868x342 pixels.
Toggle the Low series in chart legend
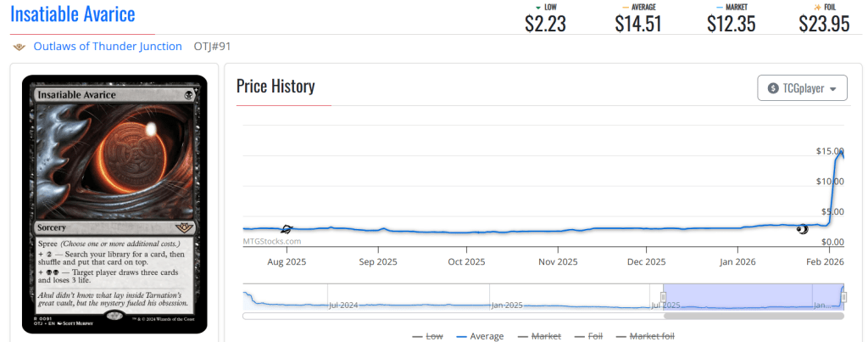427,336
